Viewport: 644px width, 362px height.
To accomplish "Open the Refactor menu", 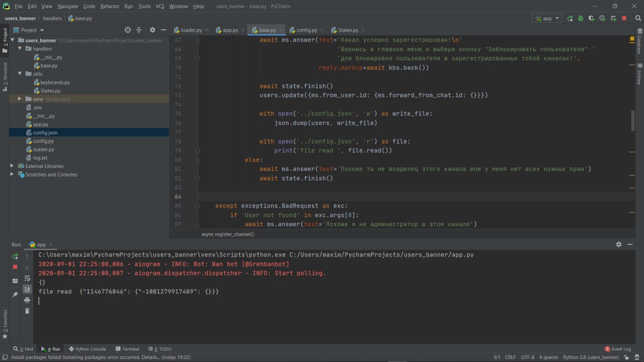I will pyautogui.click(x=110, y=6).
